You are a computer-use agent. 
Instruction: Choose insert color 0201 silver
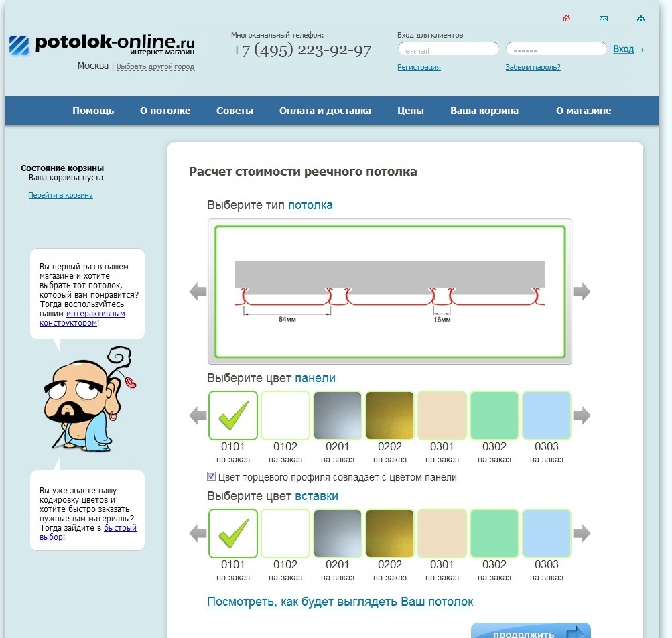[338, 533]
